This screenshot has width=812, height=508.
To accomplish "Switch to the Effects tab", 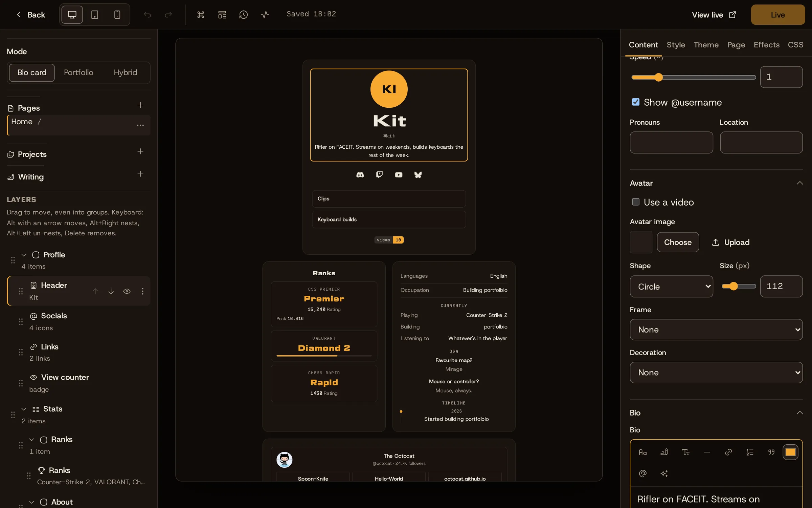I will click(766, 45).
